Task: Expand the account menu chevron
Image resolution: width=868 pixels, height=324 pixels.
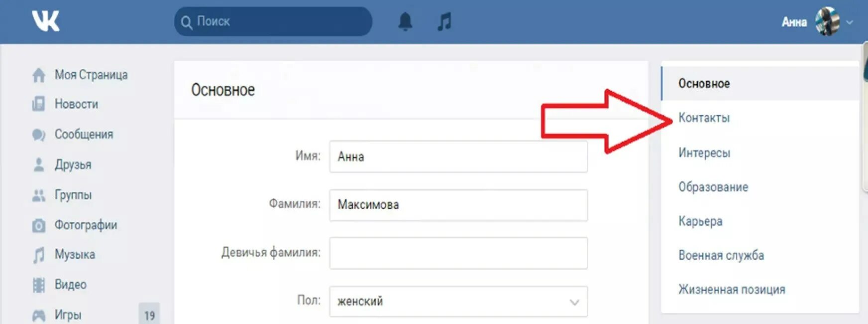Action: click(850, 22)
